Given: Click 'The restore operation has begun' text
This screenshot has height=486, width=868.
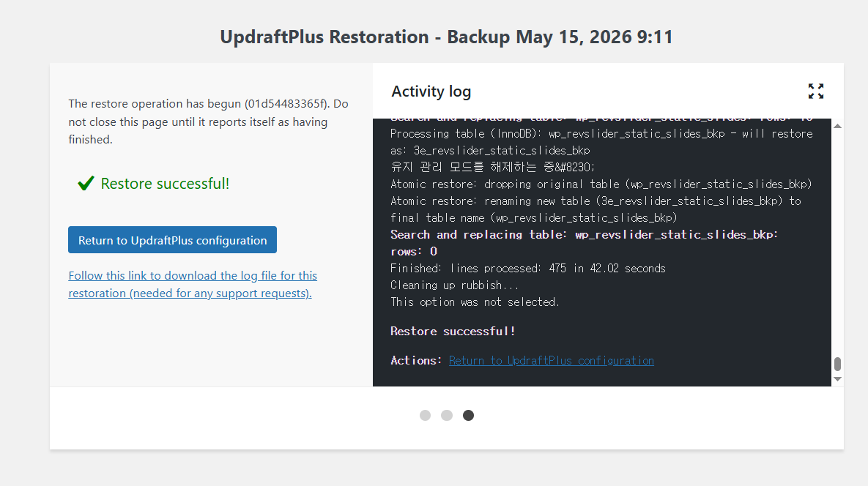Looking at the screenshot, I should click(208, 121).
